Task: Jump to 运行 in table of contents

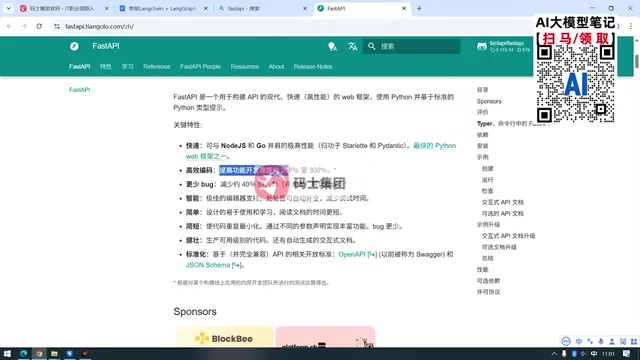Action: [487, 180]
